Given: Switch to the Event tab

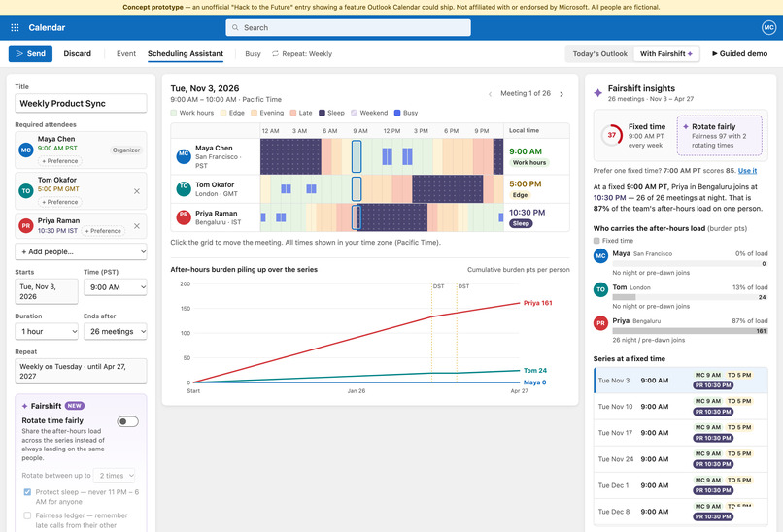Looking at the screenshot, I should click(x=126, y=54).
